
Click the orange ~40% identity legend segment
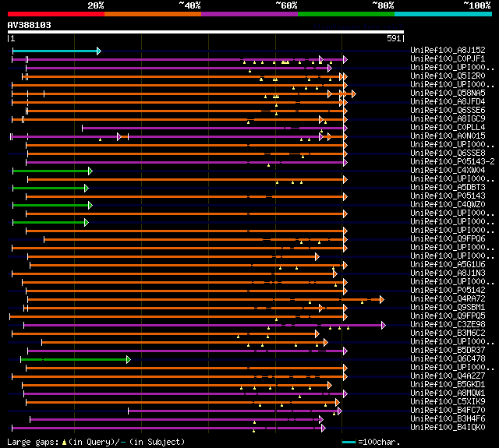(153, 14)
